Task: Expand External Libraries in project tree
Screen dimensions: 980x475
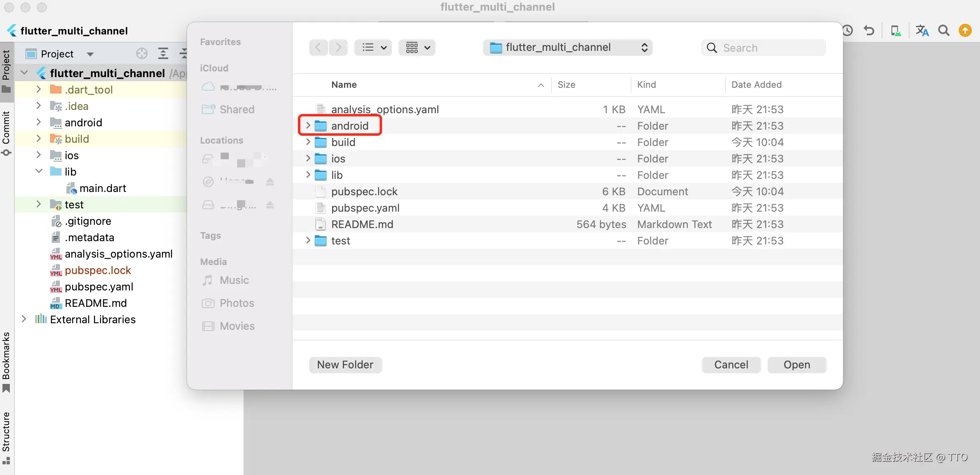Action: tap(24, 319)
